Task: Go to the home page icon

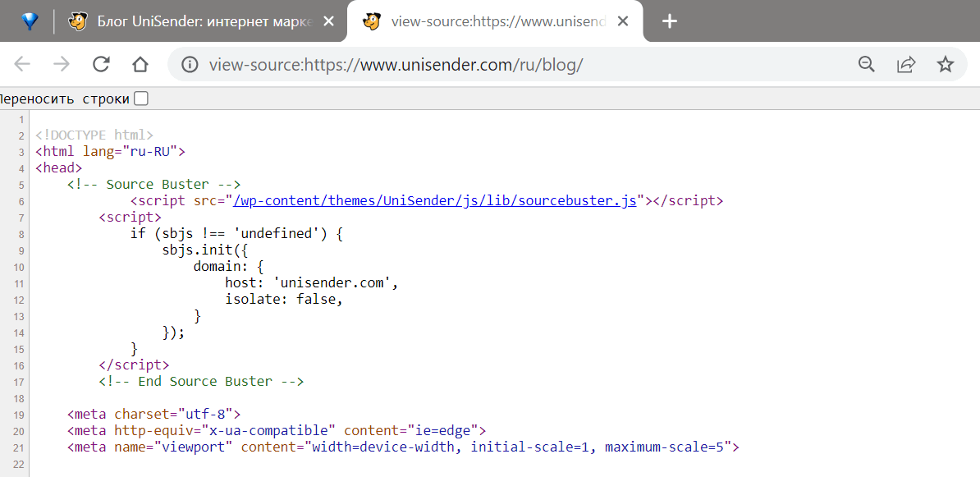Action: tap(140, 64)
